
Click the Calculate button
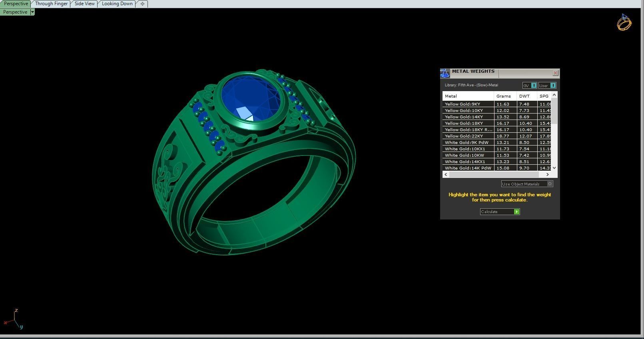pos(500,211)
